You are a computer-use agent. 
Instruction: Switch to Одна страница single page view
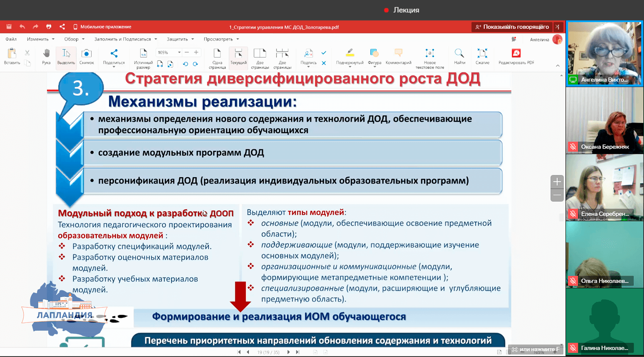coord(217,58)
